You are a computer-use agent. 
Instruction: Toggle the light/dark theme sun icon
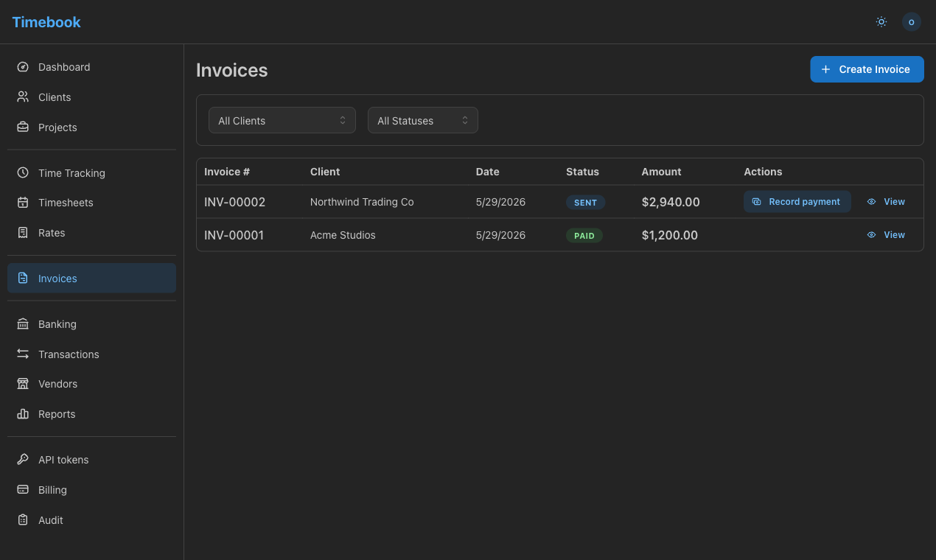pyautogui.click(x=881, y=22)
